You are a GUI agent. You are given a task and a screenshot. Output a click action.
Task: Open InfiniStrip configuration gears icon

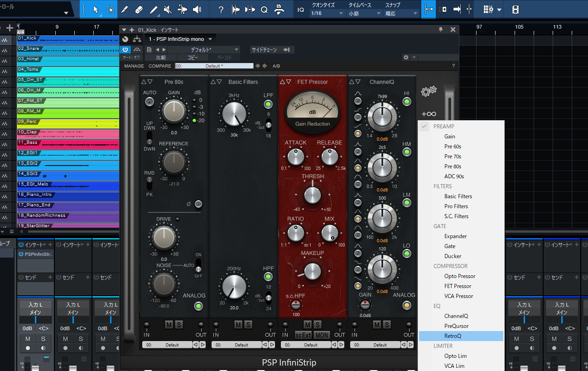click(429, 92)
